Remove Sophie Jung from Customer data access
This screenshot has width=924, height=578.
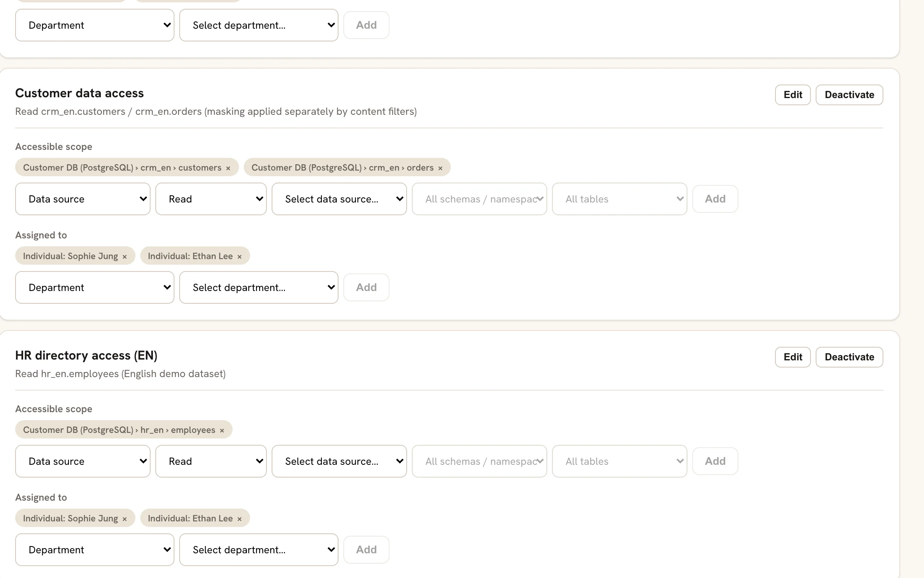pos(125,257)
